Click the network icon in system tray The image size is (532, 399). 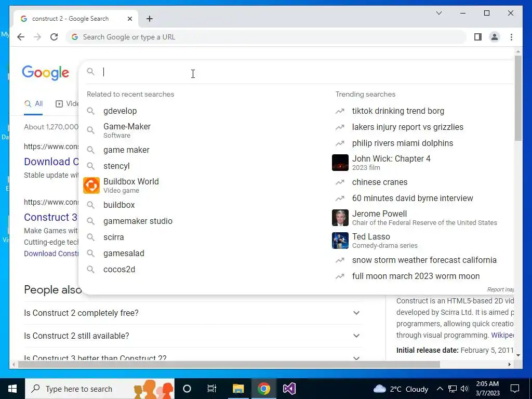(x=453, y=389)
